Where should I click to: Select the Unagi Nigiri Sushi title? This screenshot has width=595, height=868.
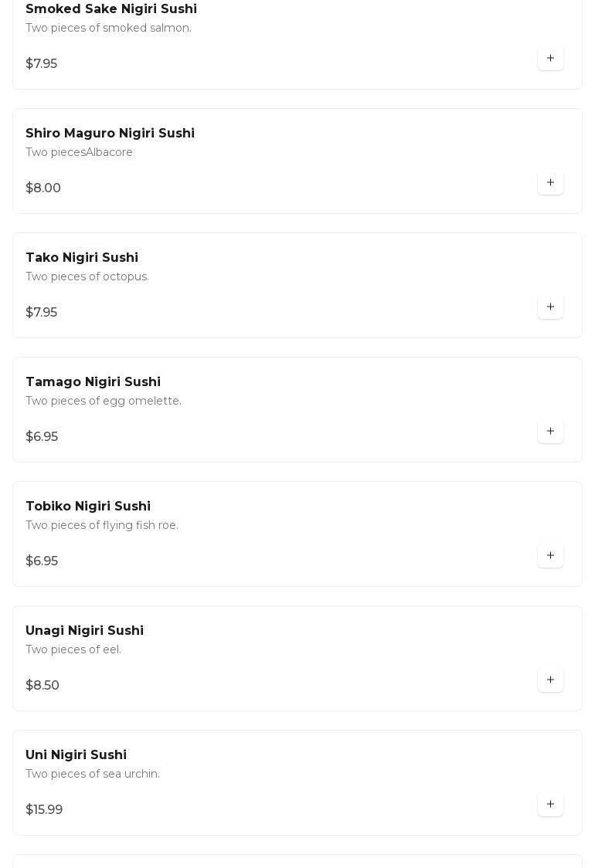coord(84,631)
